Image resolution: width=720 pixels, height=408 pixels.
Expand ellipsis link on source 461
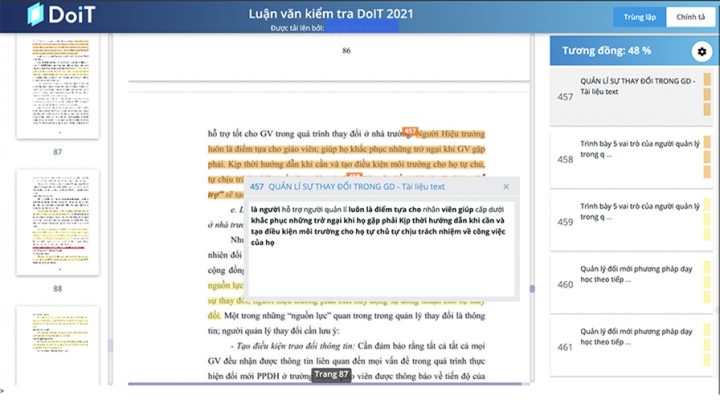click(628, 343)
